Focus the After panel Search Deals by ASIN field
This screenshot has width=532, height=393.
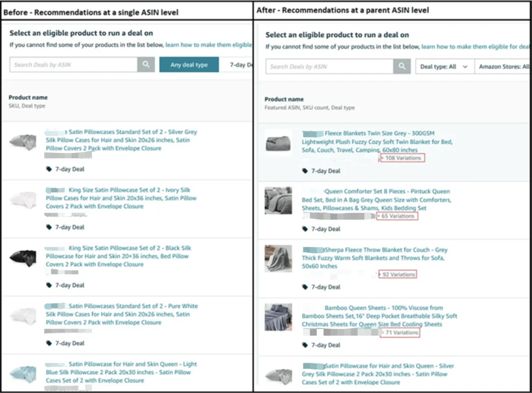tap(329, 67)
